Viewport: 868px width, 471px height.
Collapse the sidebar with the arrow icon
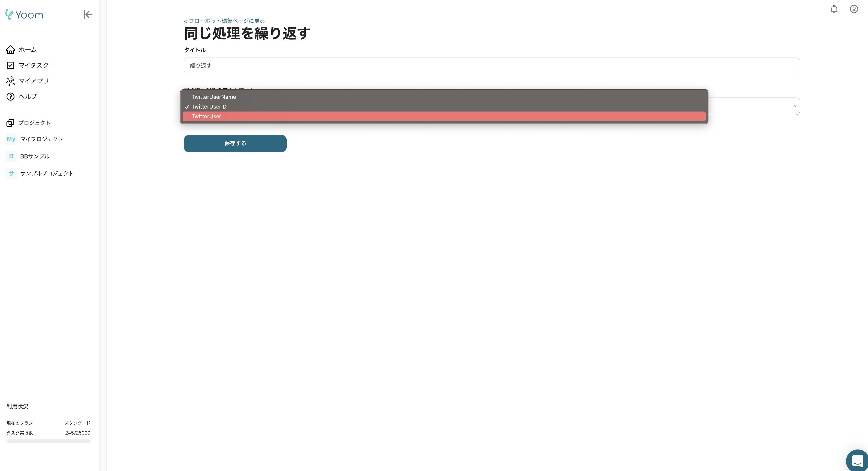(x=88, y=14)
